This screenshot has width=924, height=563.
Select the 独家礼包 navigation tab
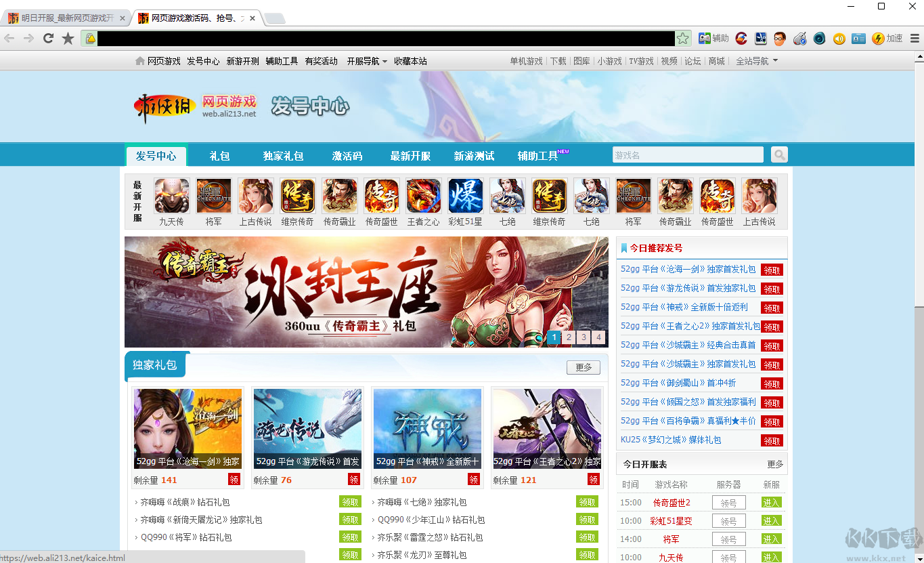(x=283, y=156)
